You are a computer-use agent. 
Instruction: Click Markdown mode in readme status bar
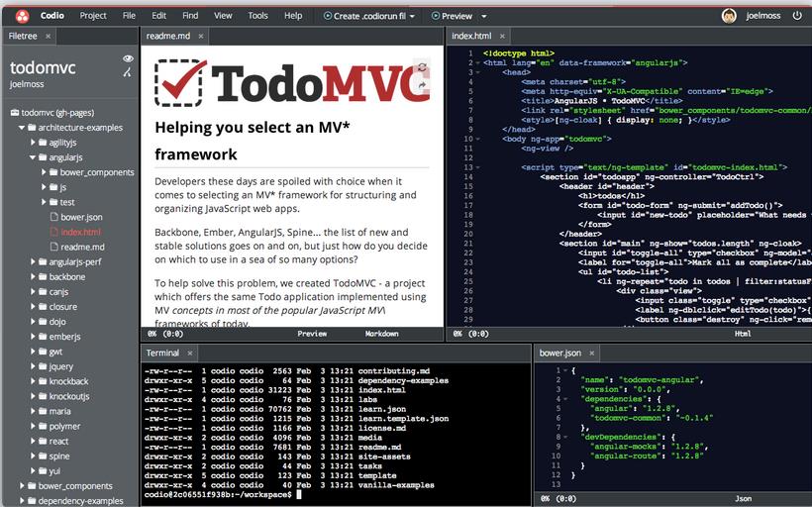[381, 334]
